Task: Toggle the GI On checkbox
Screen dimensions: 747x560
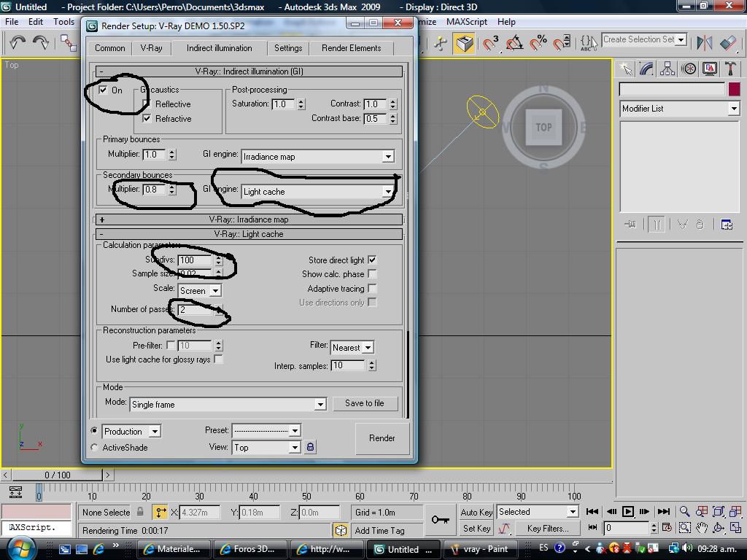Action: tap(103, 90)
